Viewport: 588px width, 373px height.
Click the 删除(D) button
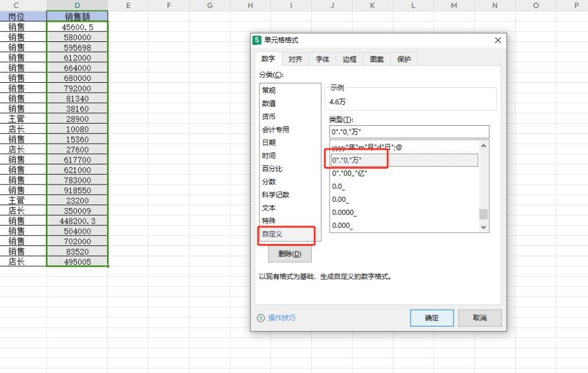click(289, 254)
